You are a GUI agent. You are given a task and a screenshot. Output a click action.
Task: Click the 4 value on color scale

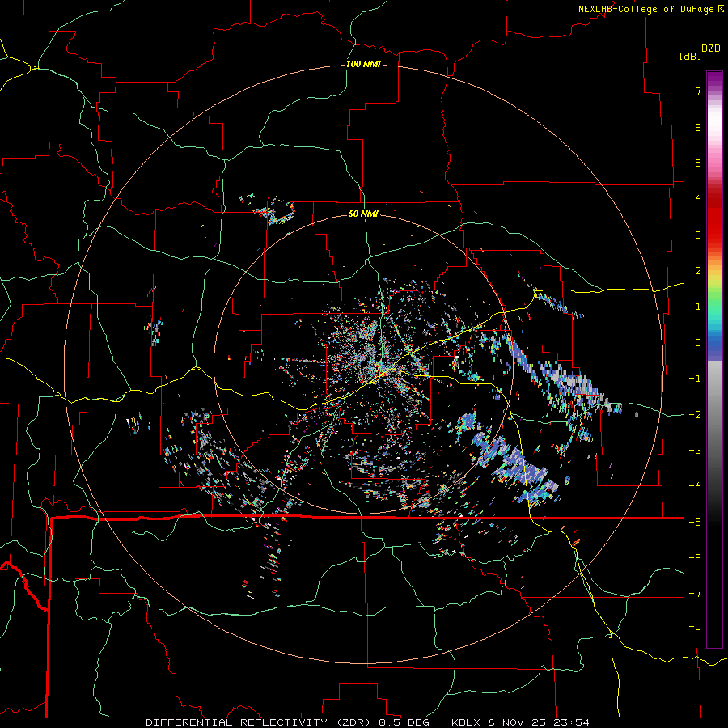(x=698, y=199)
